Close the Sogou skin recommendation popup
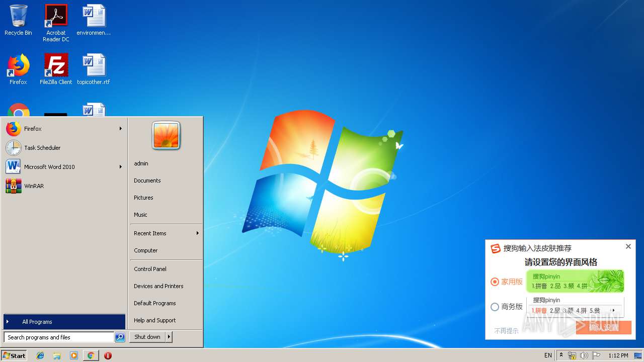 pyautogui.click(x=628, y=246)
